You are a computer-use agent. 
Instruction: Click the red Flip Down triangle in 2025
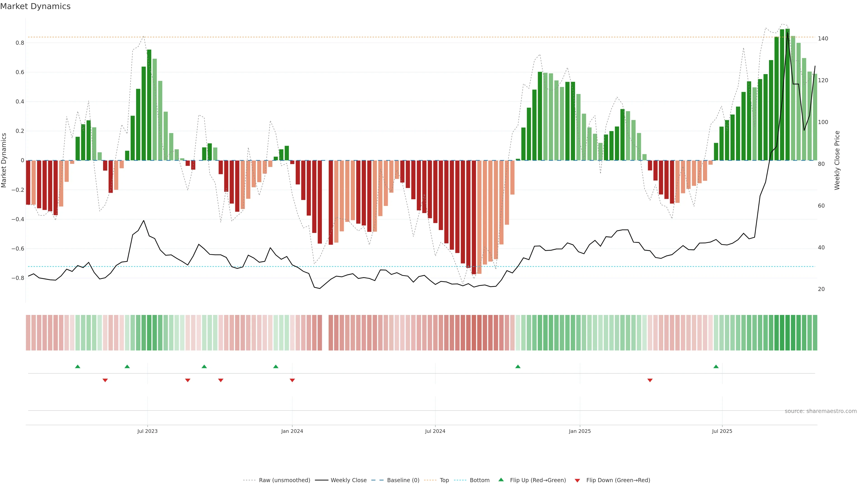click(650, 380)
